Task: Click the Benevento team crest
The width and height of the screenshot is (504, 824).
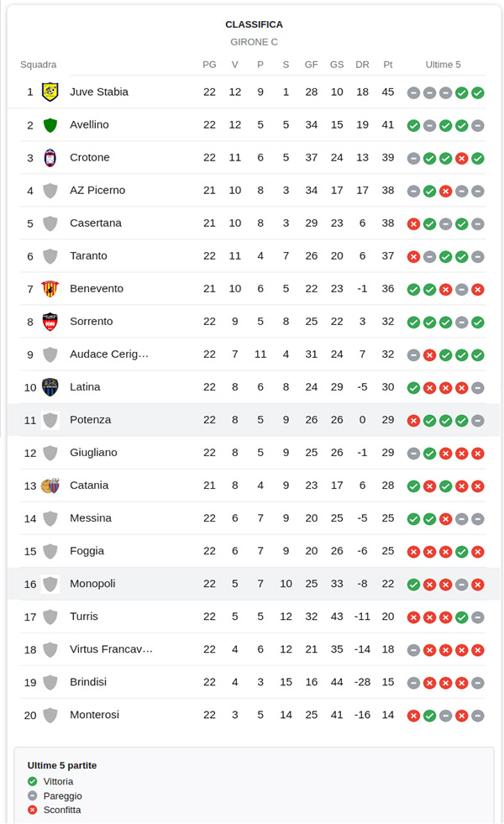Action: tap(50, 289)
